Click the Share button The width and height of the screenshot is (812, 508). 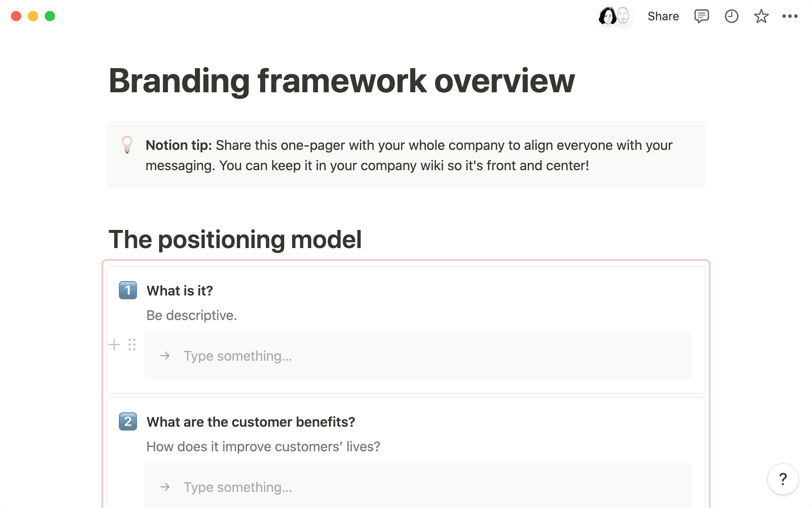(x=663, y=17)
